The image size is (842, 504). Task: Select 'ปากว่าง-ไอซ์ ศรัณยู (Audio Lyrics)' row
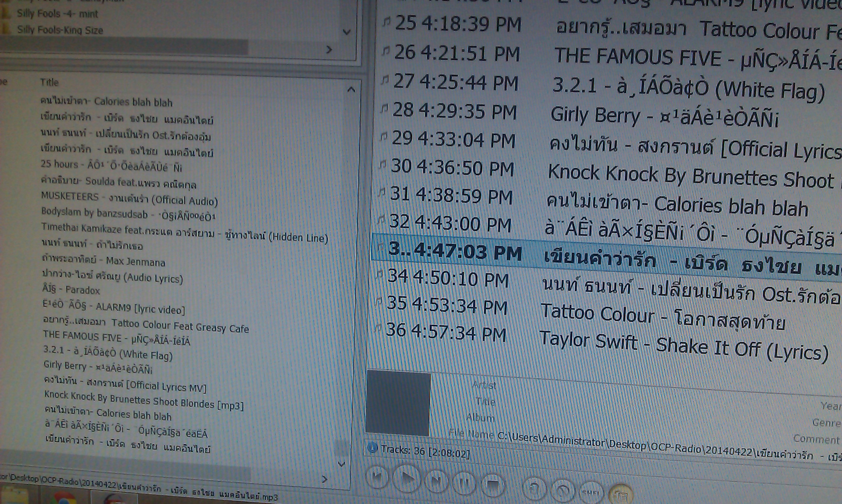pyautogui.click(x=112, y=276)
